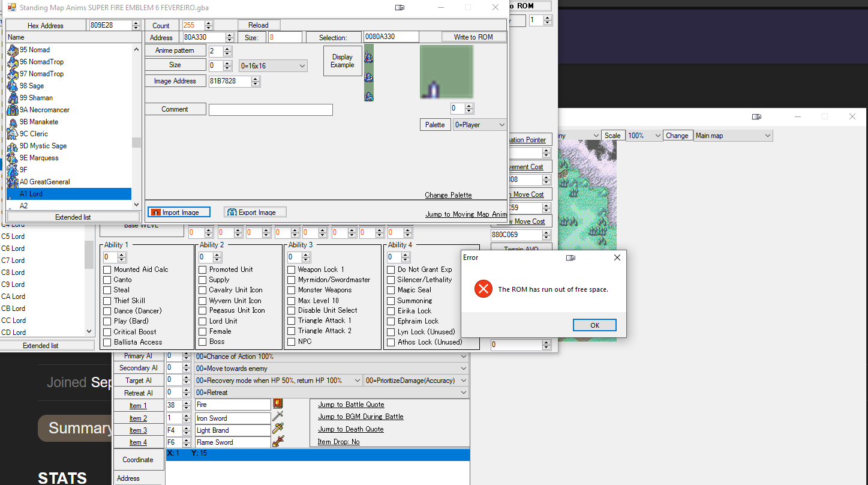
Task: Select the 99 Shaman class icon
Action: pos(13,98)
